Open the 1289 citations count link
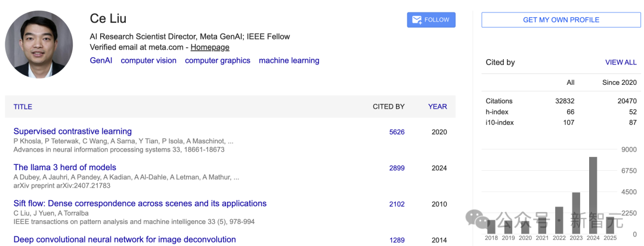The image size is (644, 246). pyautogui.click(x=397, y=240)
